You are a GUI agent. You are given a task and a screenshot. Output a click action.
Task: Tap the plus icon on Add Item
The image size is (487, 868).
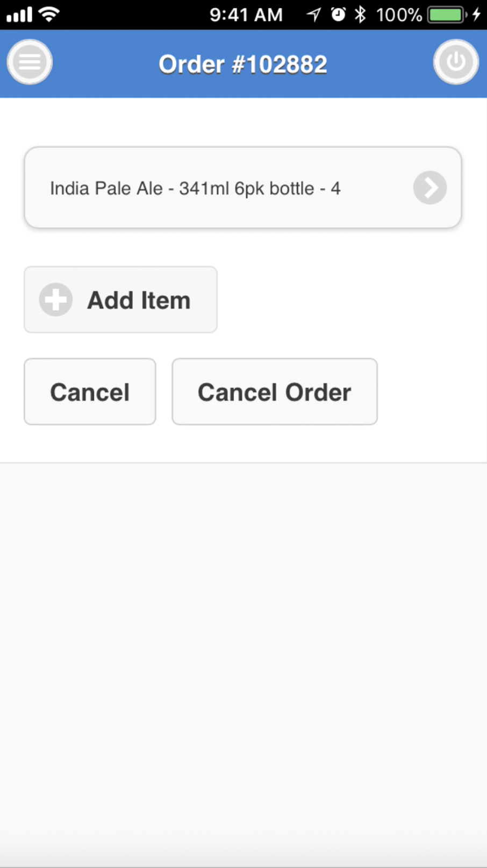55,300
